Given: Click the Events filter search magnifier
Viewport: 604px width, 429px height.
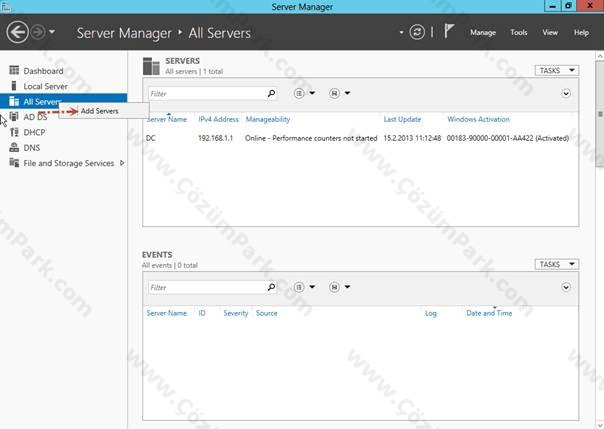Looking at the screenshot, I should point(271,287).
